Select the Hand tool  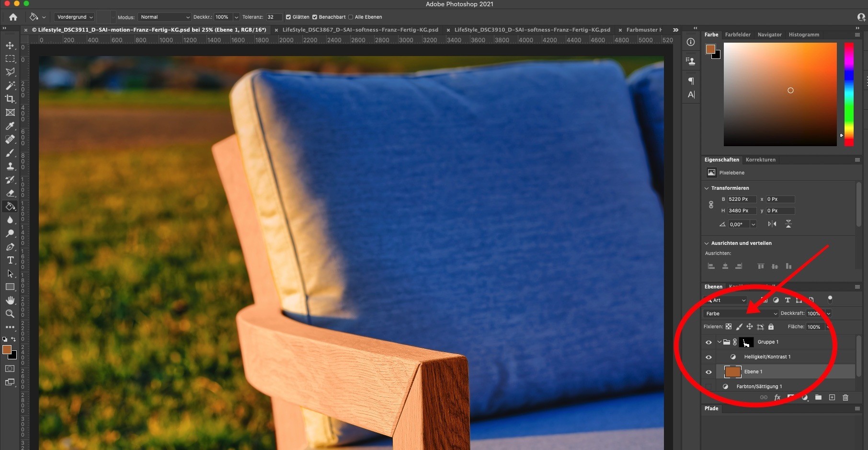(x=10, y=300)
